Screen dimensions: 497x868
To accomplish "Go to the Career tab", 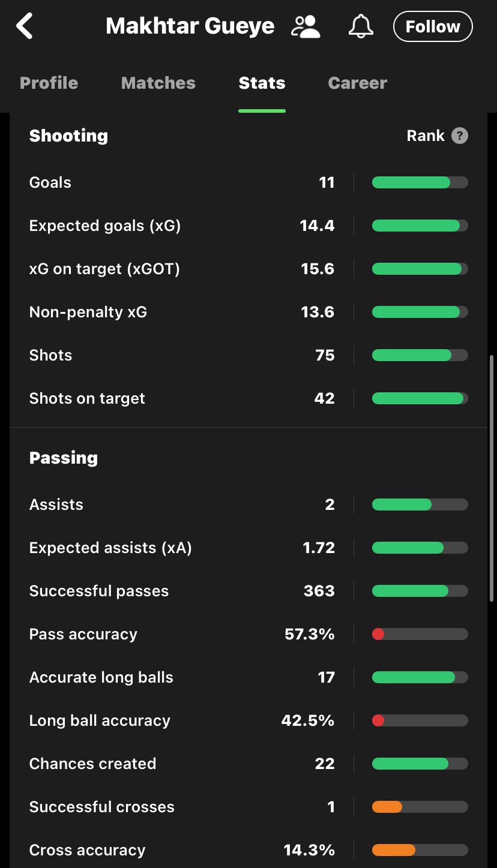I will click(358, 83).
